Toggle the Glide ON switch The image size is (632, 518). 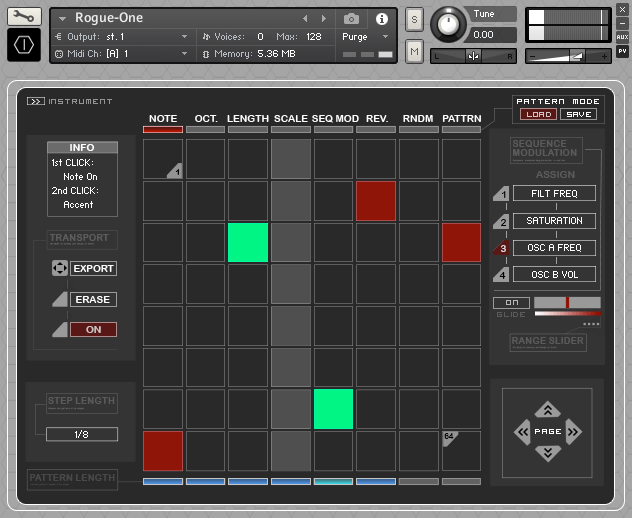tap(511, 302)
